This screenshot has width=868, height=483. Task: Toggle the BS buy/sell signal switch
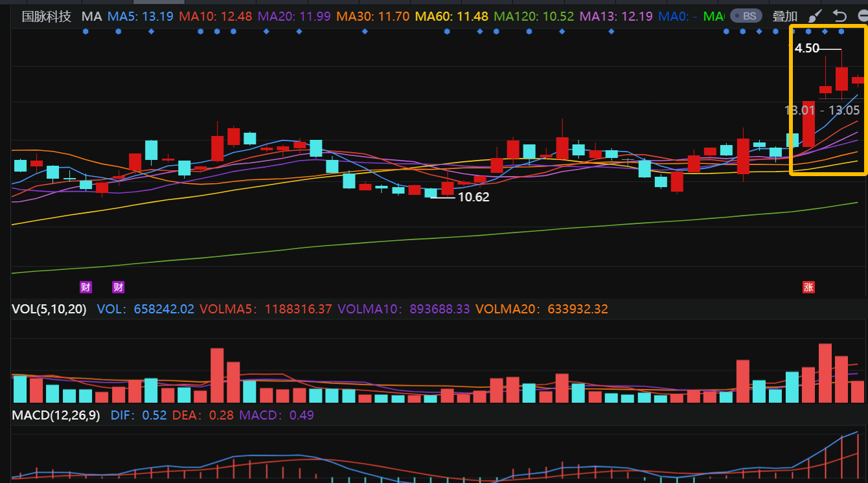pyautogui.click(x=746, y=16)
